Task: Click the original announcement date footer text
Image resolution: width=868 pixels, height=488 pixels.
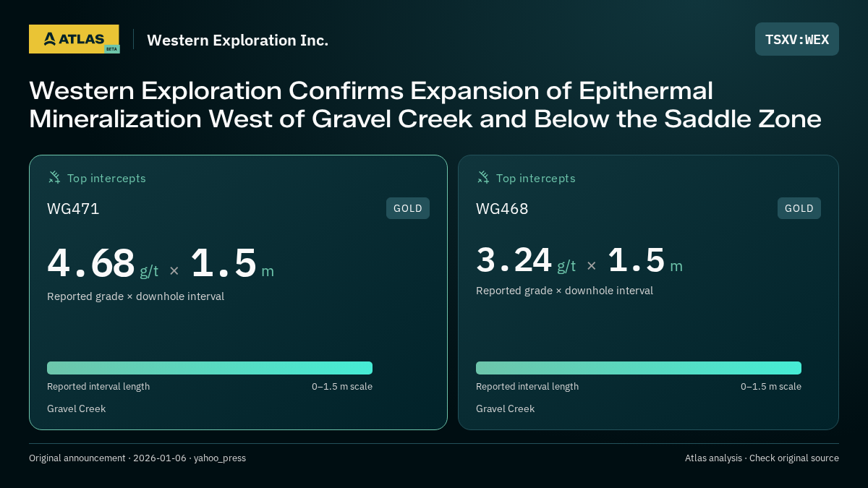Action: (137, 458)
